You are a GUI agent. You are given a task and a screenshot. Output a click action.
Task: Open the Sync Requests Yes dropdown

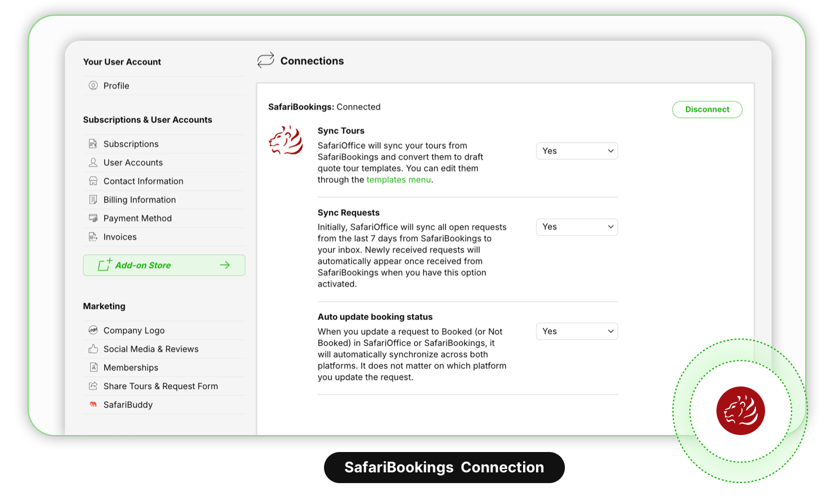coord(577,227)
